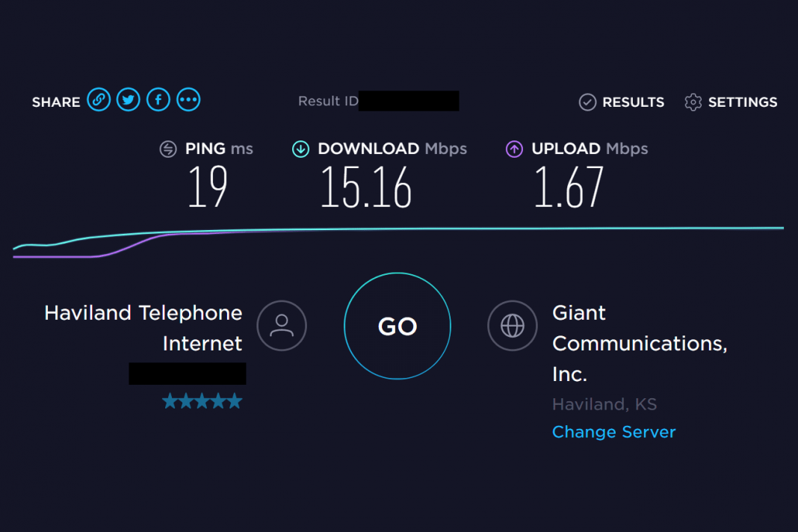Open more share options icon
Screen dimensions: 798x532
tap(188, 99)
